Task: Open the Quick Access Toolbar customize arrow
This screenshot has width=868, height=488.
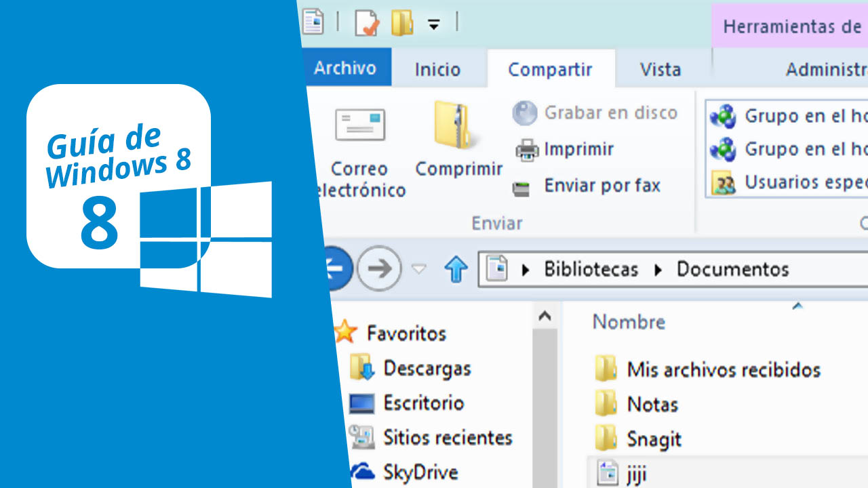Action: (x=433, y=22)
